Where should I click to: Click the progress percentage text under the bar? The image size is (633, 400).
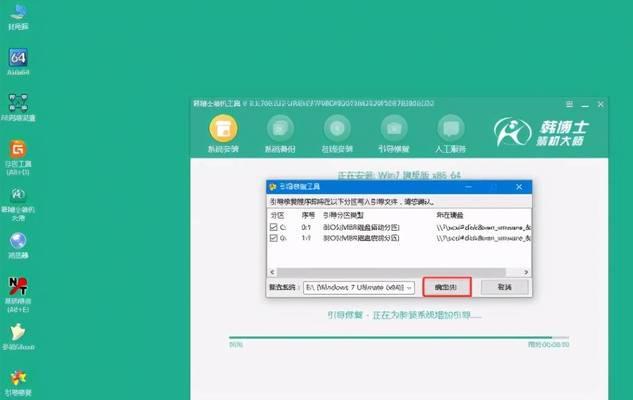tap(236, 345)
